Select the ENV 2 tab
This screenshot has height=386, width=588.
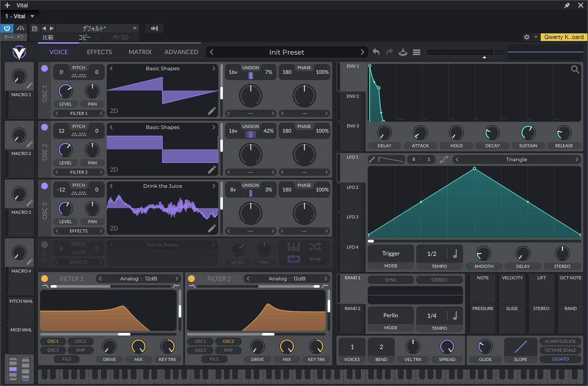tap(353, 96)
